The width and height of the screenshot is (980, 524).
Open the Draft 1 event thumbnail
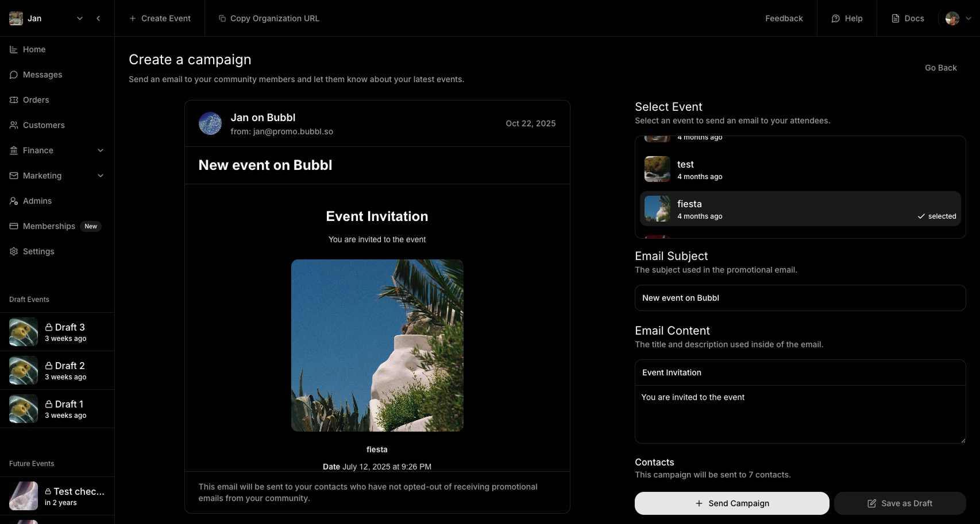click(24, 409)
